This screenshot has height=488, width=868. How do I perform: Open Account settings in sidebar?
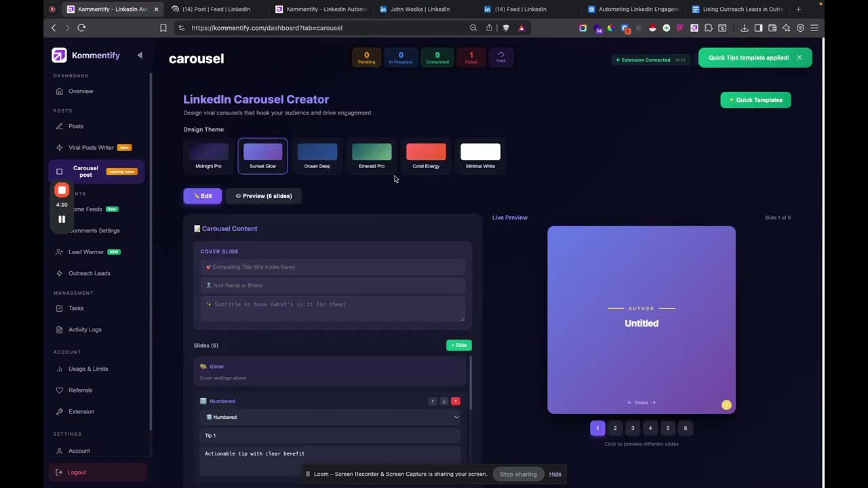click(x=79, y=451)
